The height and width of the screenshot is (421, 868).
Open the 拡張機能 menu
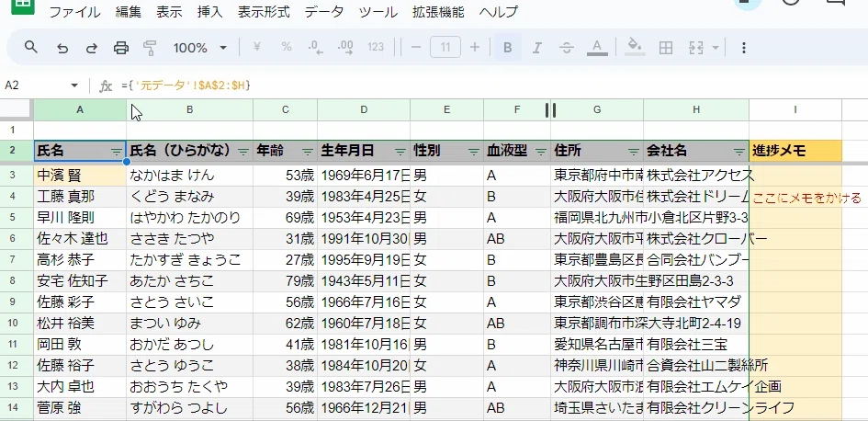[438, 12]
